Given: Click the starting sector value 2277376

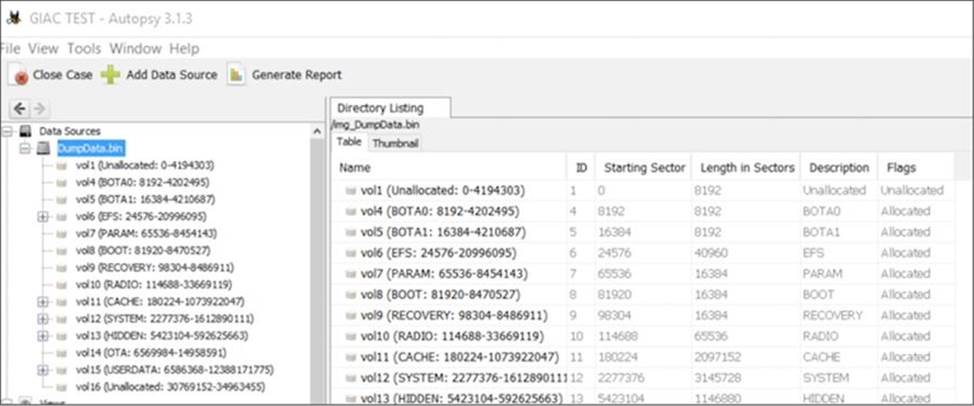Looking at the screenshot, I should click(621, 378).
